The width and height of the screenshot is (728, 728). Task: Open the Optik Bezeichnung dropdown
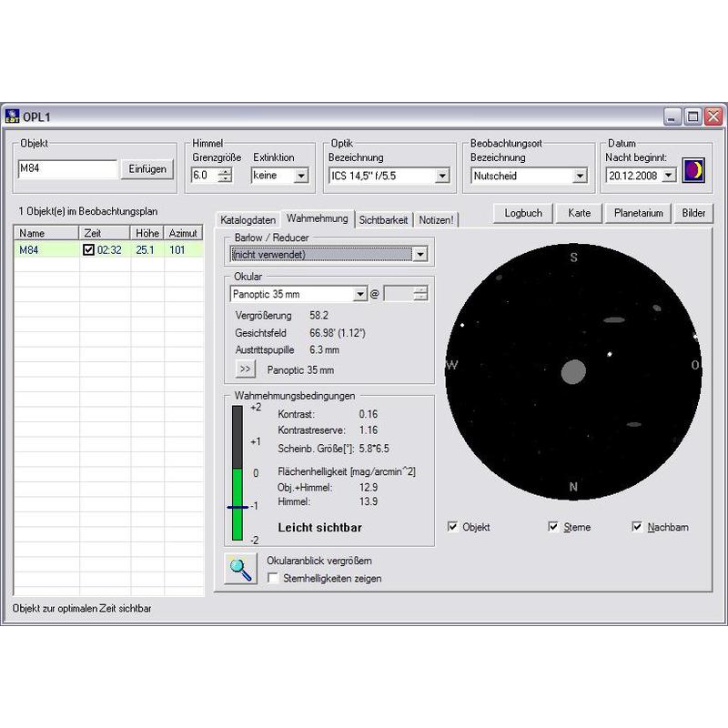442,176
